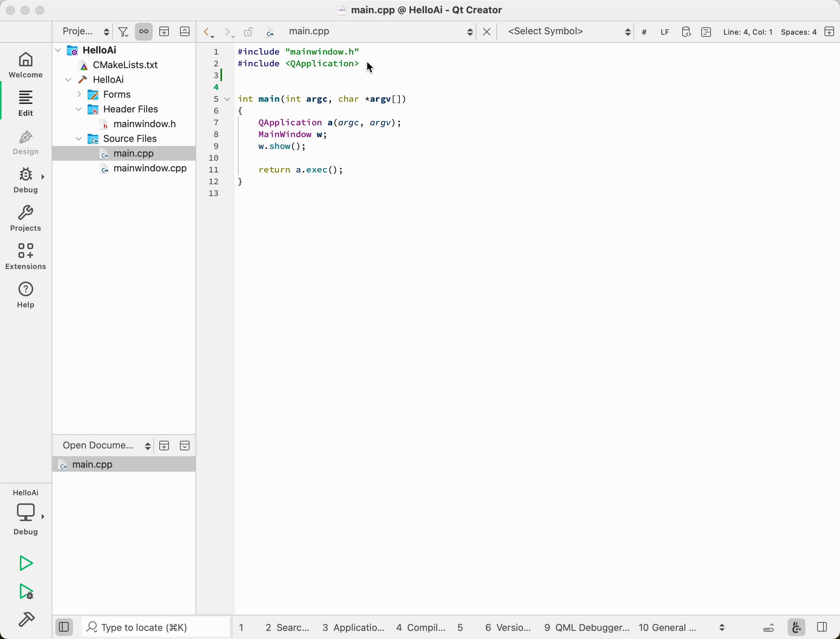Open the Help mode
Image resolution: width=840 pixels, height=639 pixels.
click(x=25, y=295)
